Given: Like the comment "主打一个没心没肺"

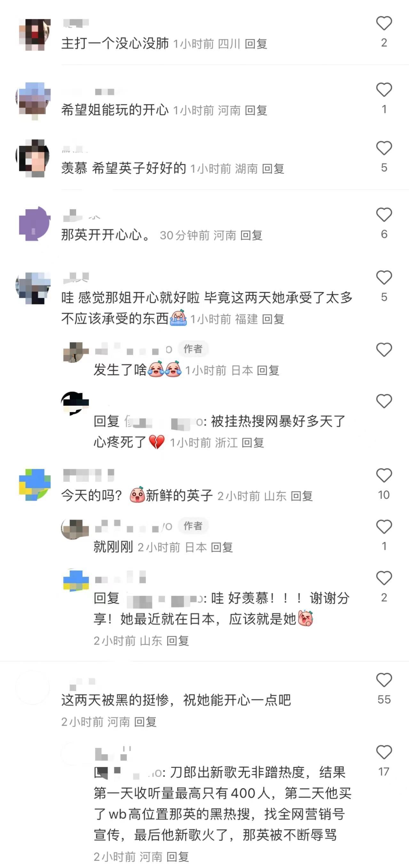Looking at the screenshot, I should [384, 23].
